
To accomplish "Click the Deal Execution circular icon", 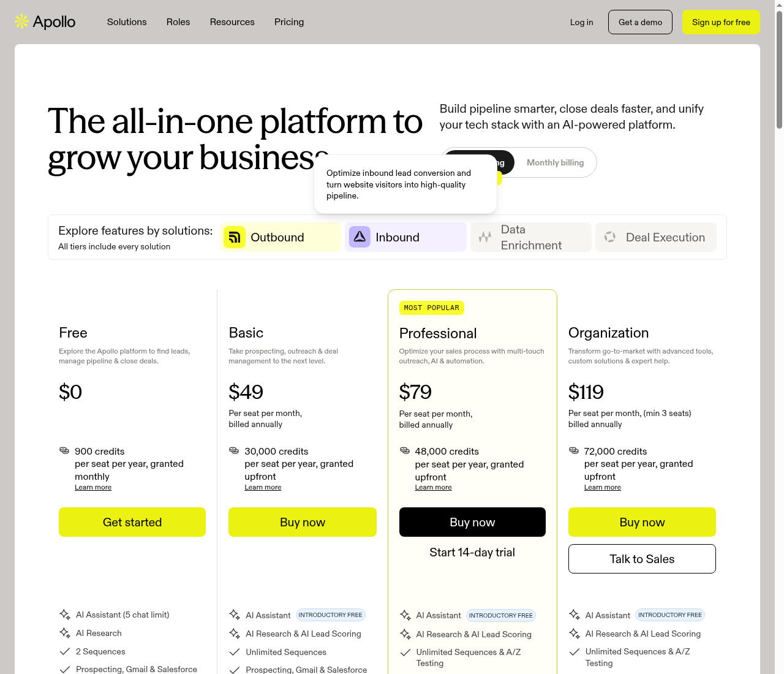I will tap(610, 237).
